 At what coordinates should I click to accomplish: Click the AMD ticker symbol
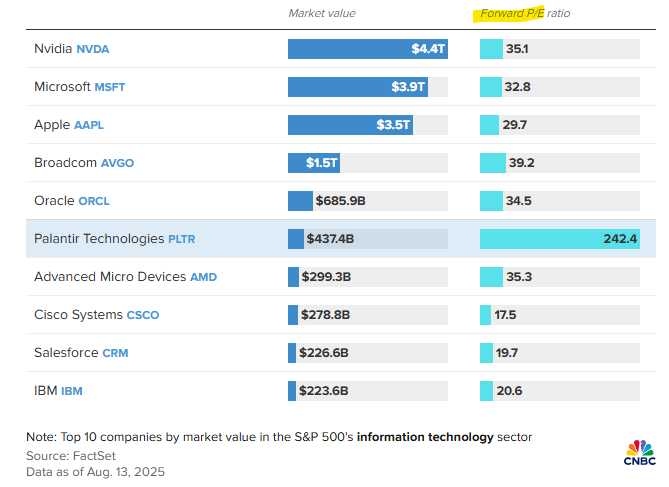(203, 277)
